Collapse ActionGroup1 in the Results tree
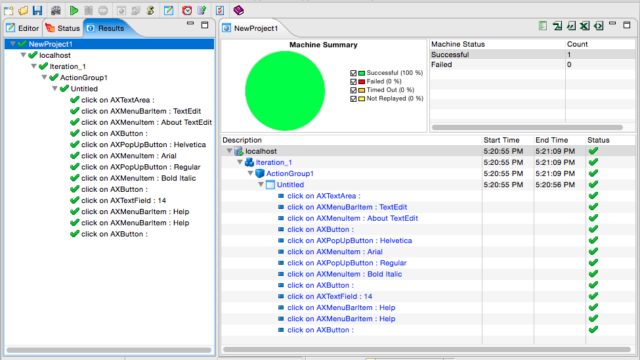640x360 pixels. (44, 77)
